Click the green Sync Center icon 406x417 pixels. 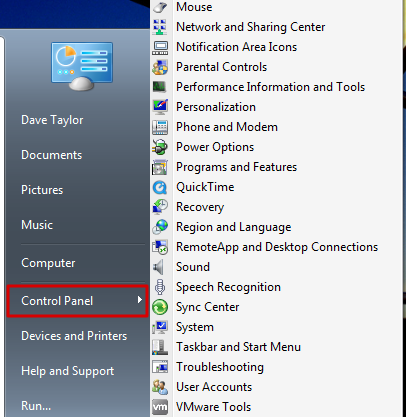pos(160,307)
